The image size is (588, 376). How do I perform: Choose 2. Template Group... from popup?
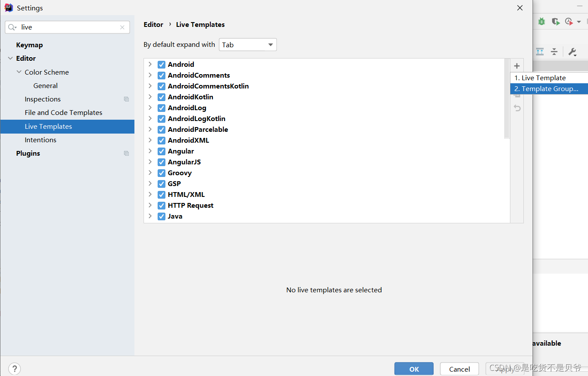point(549,89)
